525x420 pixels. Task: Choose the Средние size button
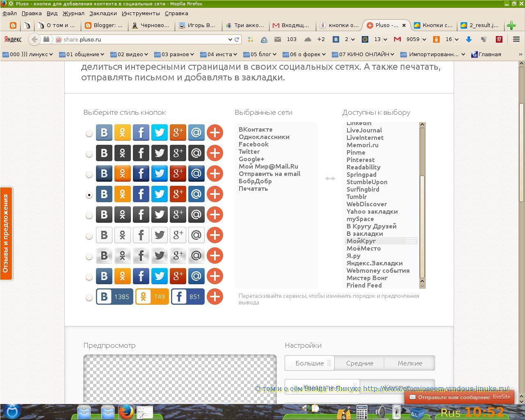[x=360, y=363]
